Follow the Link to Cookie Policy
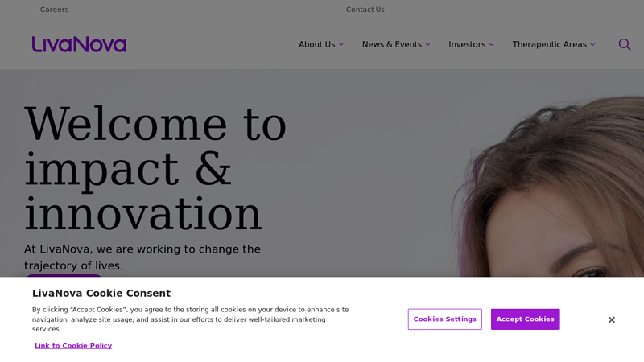 [x=73, y=346]
